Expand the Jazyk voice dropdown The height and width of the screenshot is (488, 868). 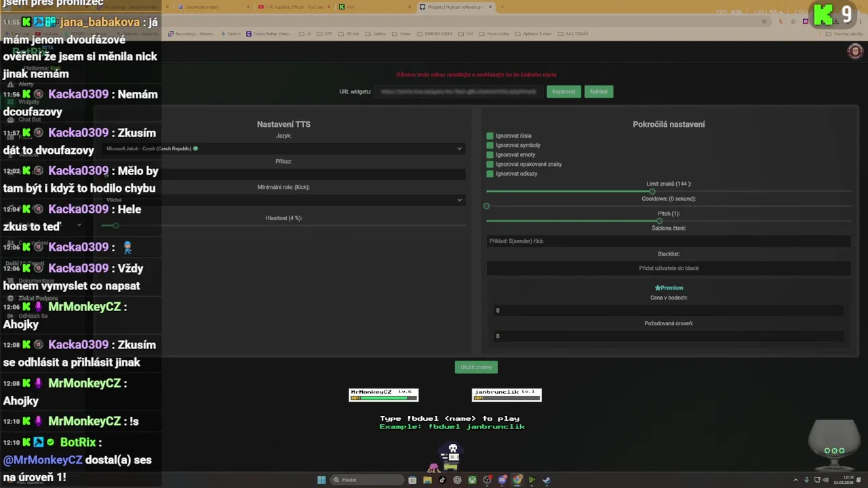click(x=284, y=148)
